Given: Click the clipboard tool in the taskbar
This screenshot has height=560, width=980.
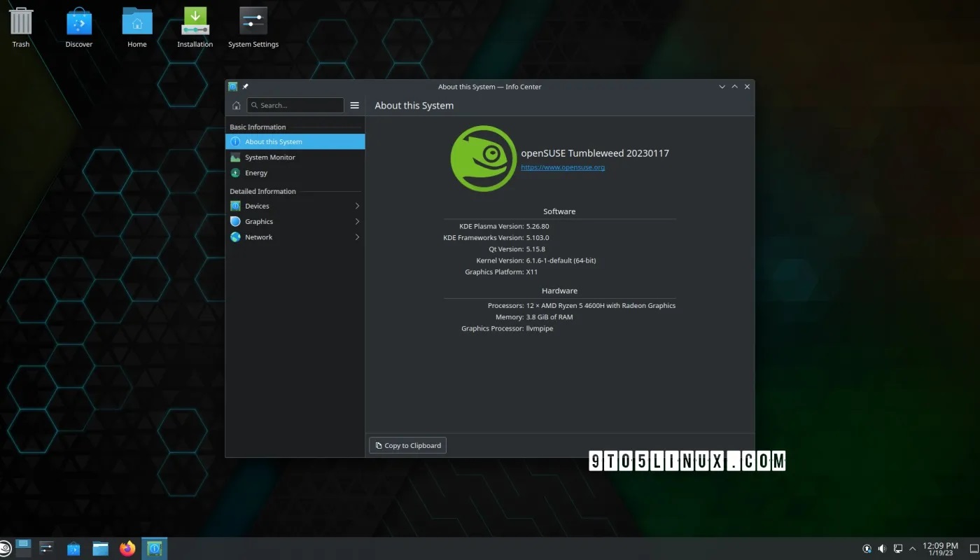Looking at the screenshot, I should click(x=898, y=548).
